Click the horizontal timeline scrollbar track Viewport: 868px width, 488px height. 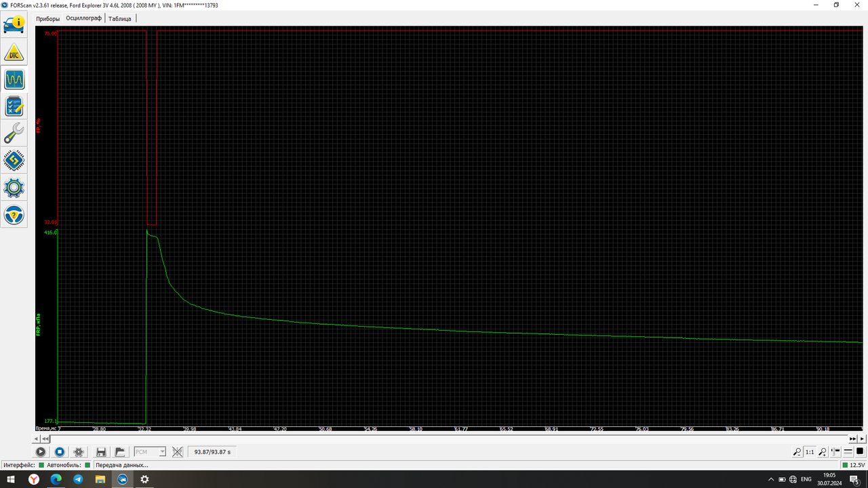coord(449,439)
